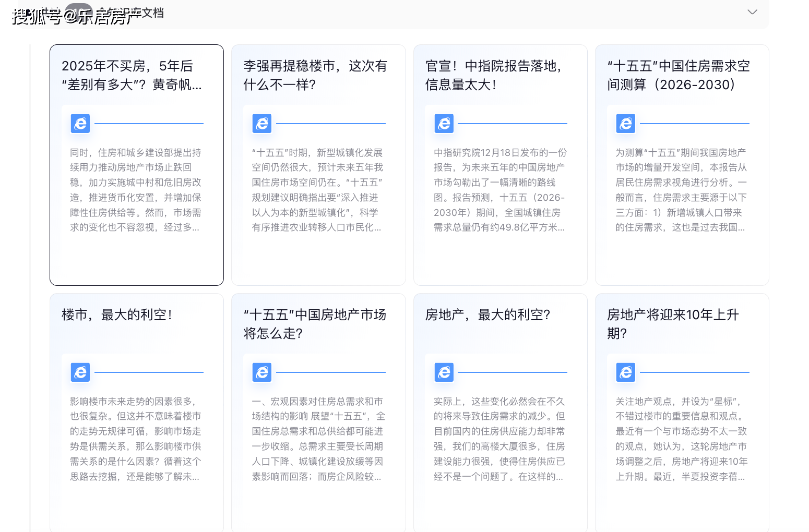809x532 pixels.
Task: Open title 官宣！中指院报告落地，信息量太大
Action: 494,75
